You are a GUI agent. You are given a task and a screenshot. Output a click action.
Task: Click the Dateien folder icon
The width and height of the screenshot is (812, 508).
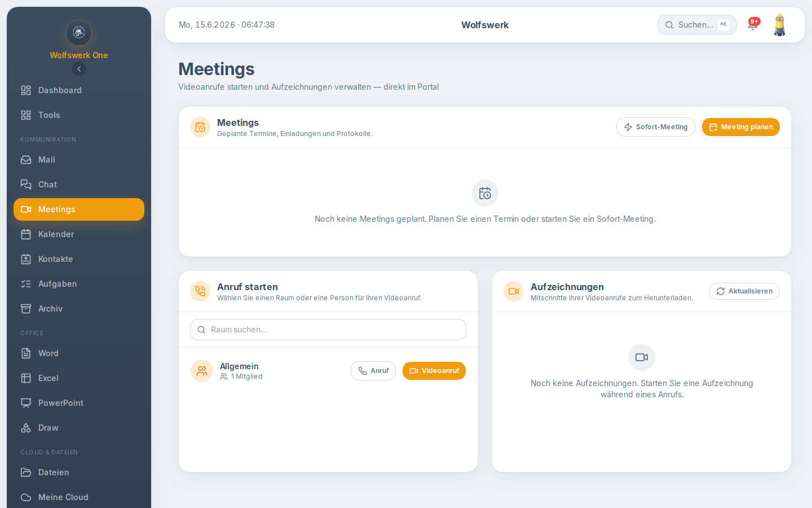coord(26,472)
